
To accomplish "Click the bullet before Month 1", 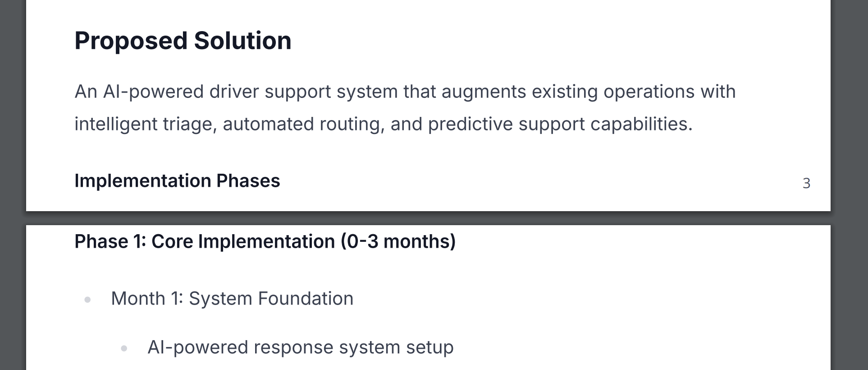I will (87, 299).
